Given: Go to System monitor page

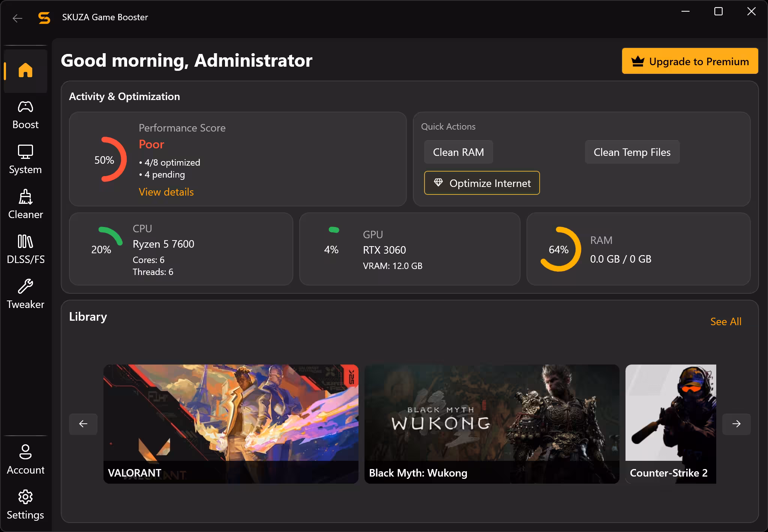Looking at the screenshot, I should pos(25,160).
